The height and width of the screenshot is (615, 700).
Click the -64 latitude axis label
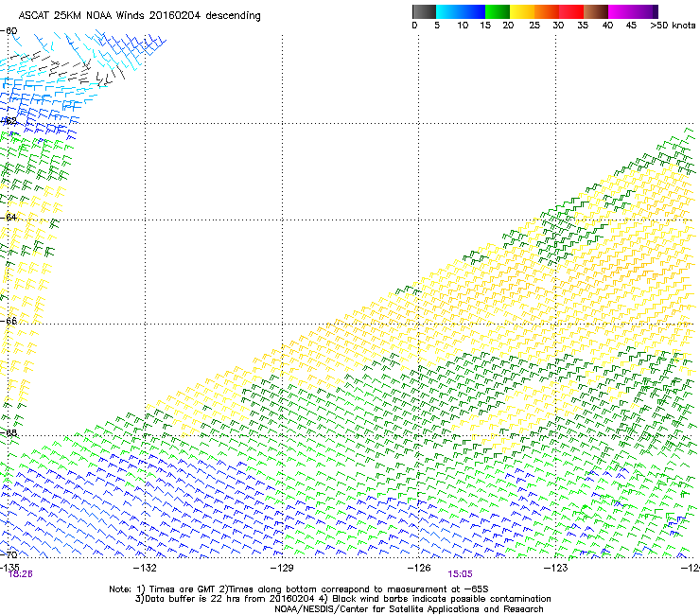9,218
